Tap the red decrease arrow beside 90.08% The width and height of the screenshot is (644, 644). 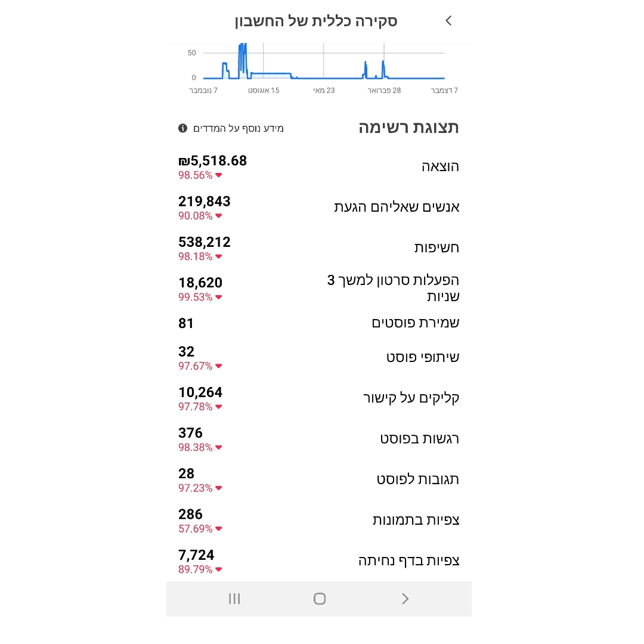coord(218,216)
